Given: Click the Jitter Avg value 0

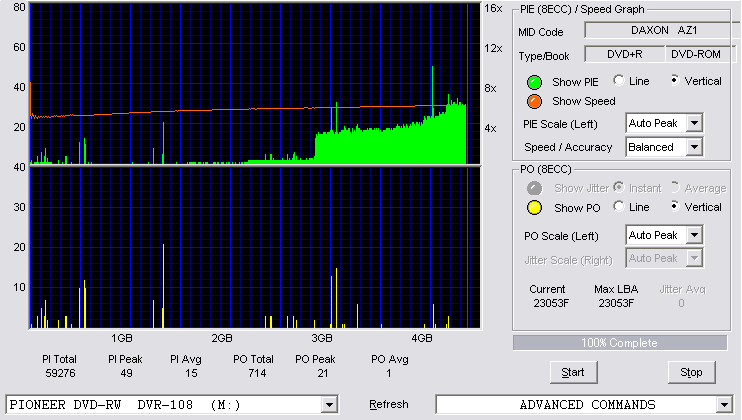Looking at the screenshot, I should 681,303.
